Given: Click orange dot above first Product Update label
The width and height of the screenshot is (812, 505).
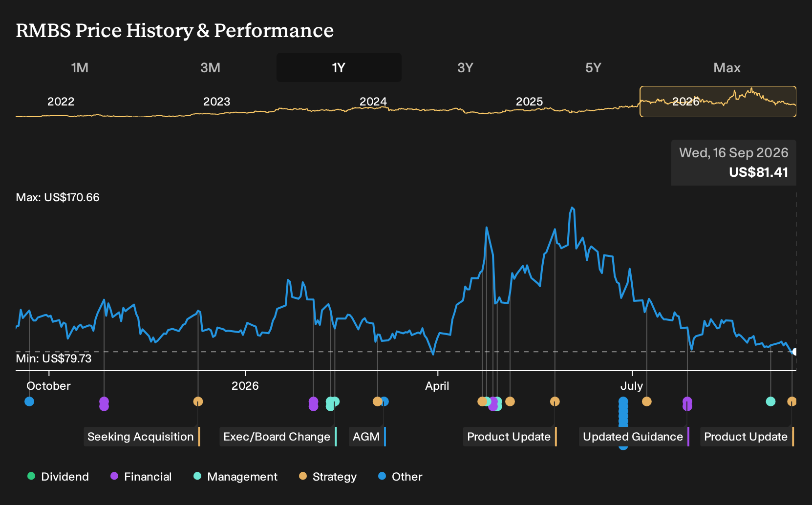Looking at the screenshot, I should click(x=555, y=401).
